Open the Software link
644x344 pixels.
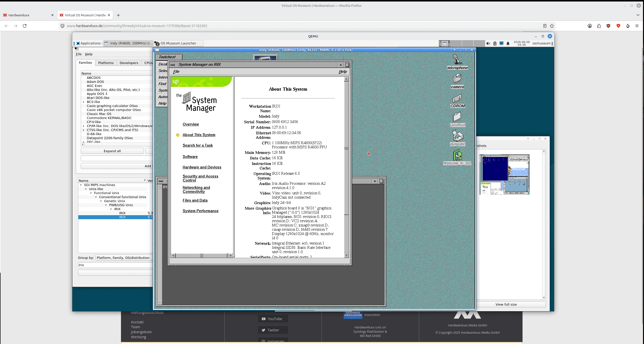click(190, 157)
